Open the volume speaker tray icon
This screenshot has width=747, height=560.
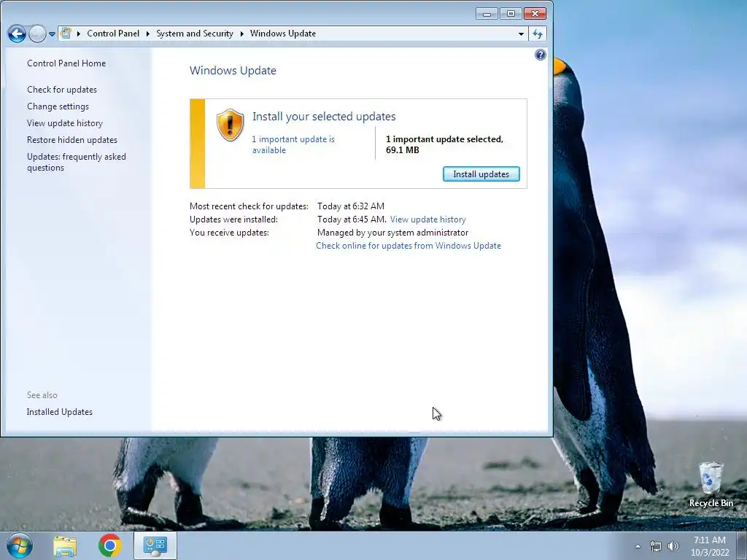point(673,546)
